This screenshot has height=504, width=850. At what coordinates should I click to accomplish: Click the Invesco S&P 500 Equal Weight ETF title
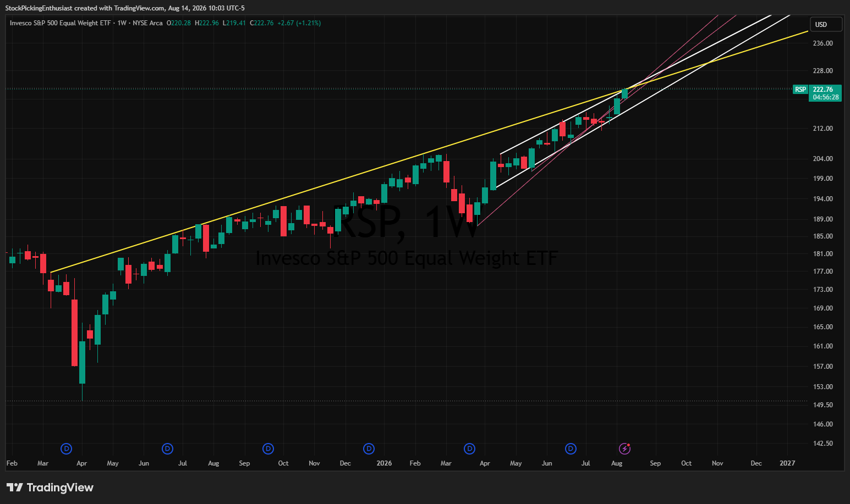61,23
